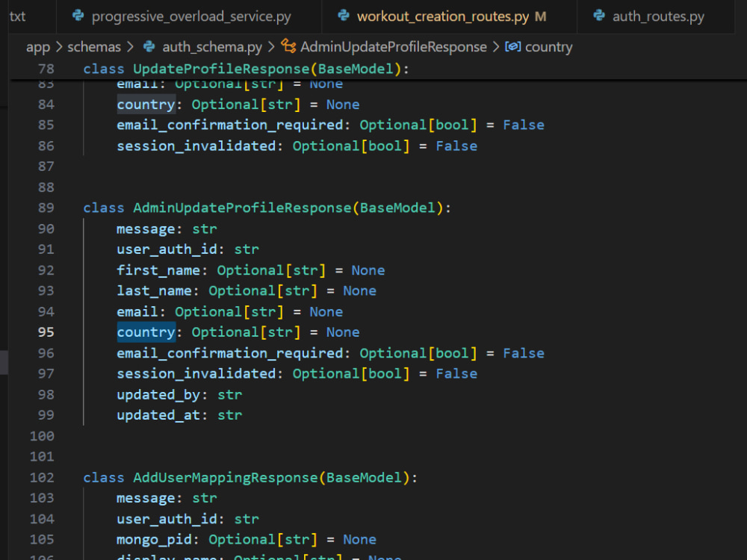
Task: Click updated_at on line 99
Action: (x=158, y=415)
